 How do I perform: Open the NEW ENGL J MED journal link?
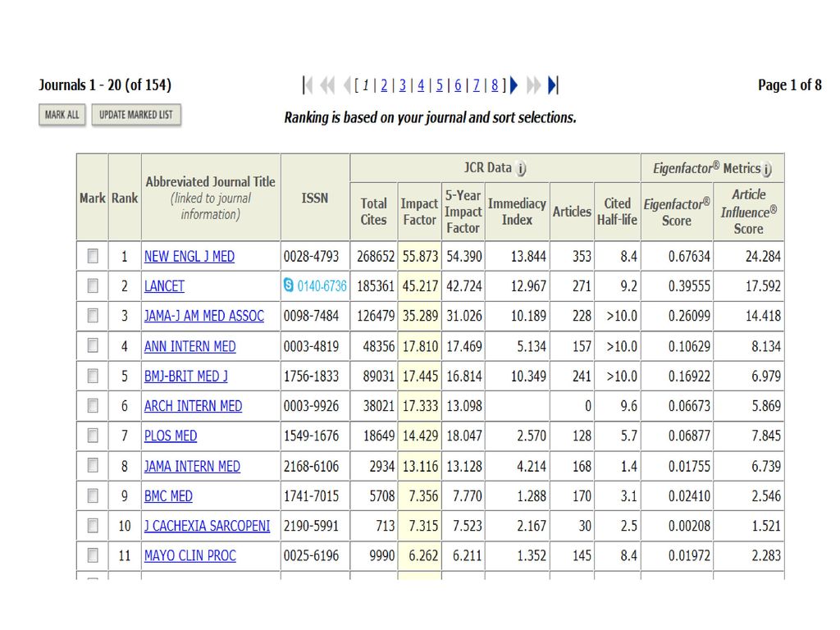189,257
